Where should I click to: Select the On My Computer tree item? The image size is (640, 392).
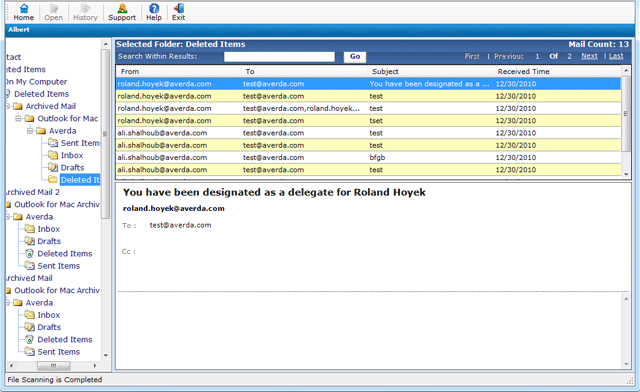pyautogui.click(x=36, y=82)
